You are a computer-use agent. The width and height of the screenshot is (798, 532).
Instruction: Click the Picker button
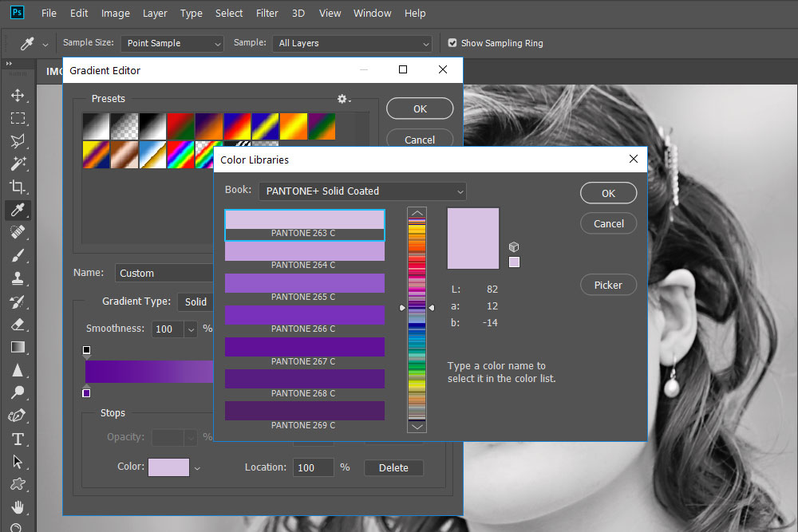coord(608,286)
